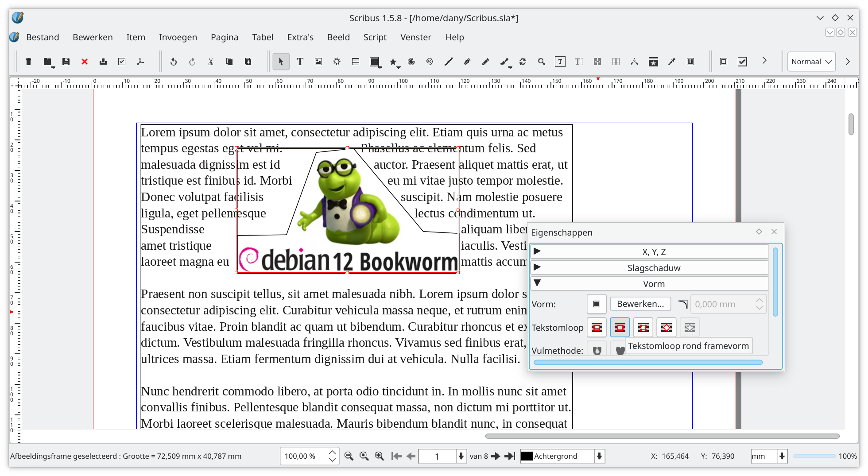The height and width of the screenshot is (476, 868).
Task: Export as PDF icon
Action: 140,62
